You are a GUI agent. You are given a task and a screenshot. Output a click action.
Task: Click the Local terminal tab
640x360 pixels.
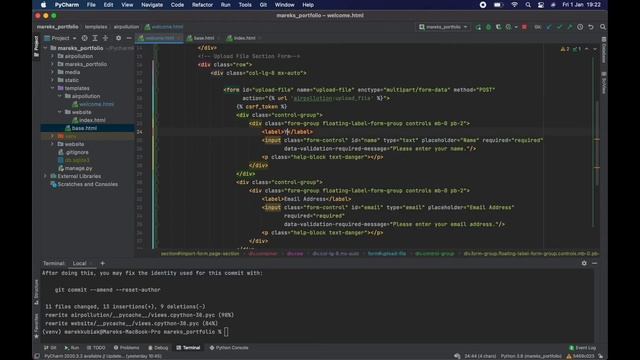[x=80, y=263]
